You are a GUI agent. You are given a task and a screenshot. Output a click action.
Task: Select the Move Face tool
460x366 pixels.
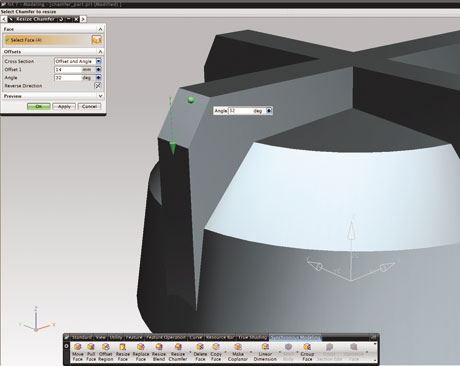pos(77,353)
